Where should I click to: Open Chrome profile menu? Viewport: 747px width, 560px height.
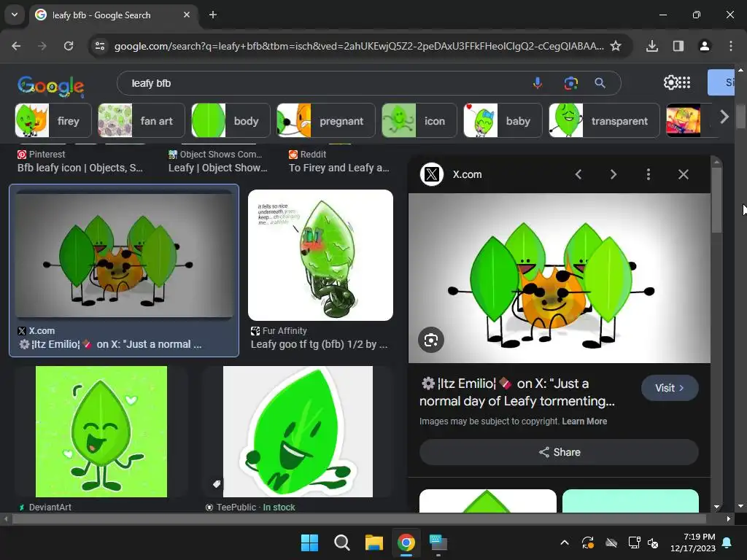tap(705, 46)
